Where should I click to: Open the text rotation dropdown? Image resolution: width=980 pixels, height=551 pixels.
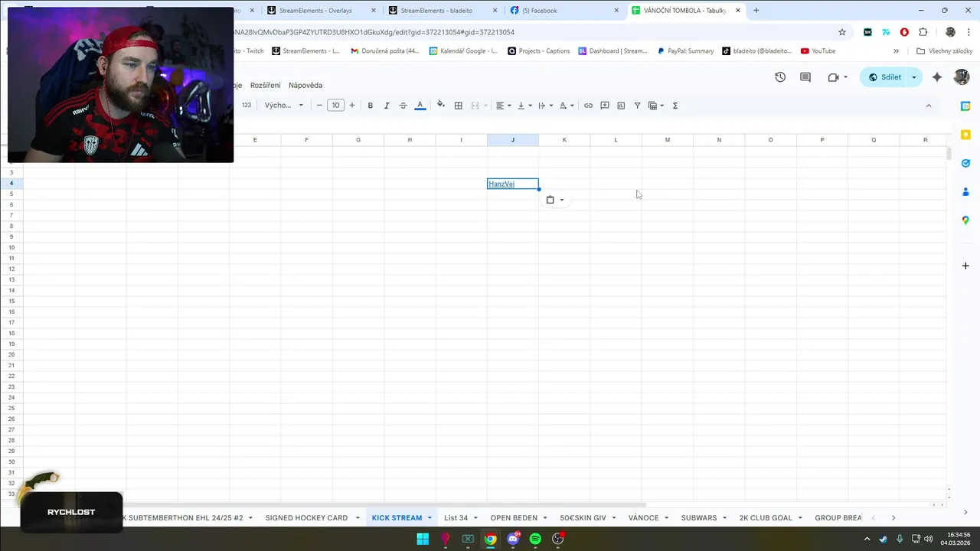[567, 106]
